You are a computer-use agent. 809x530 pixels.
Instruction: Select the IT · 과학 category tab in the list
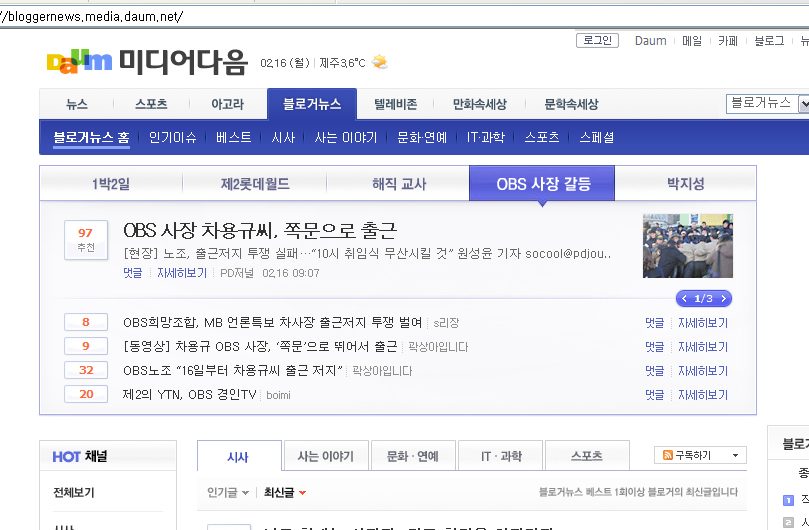click(500, 456)
